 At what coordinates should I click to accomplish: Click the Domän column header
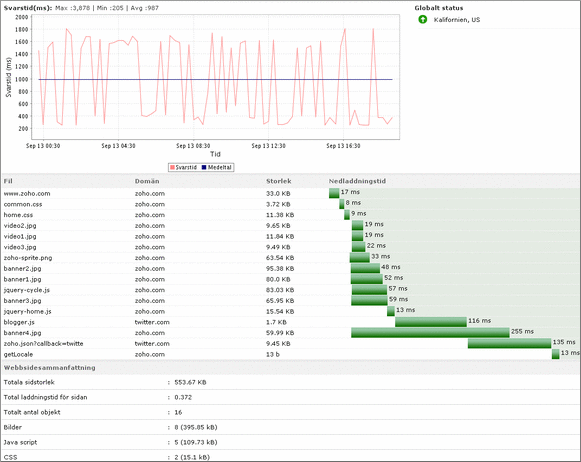(147, 181)
